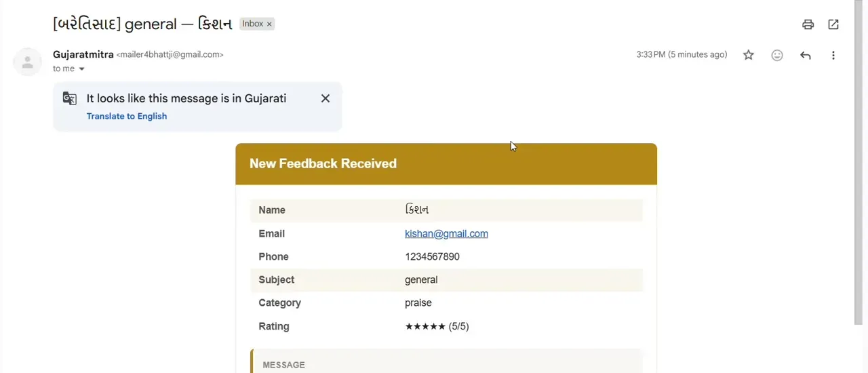Click the phone number 1234567890
This screenshot has width=868, height=373.
tap(432, 256)
